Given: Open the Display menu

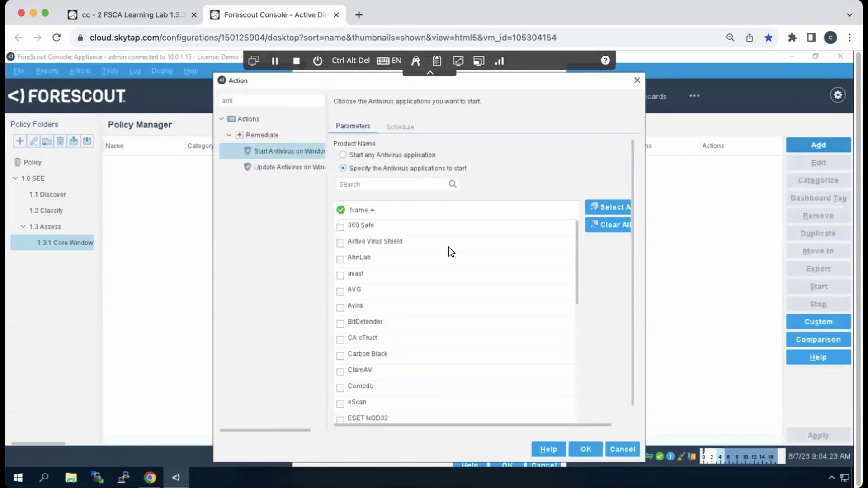Looking at the screenshot, I should click(x=162, y=71).
